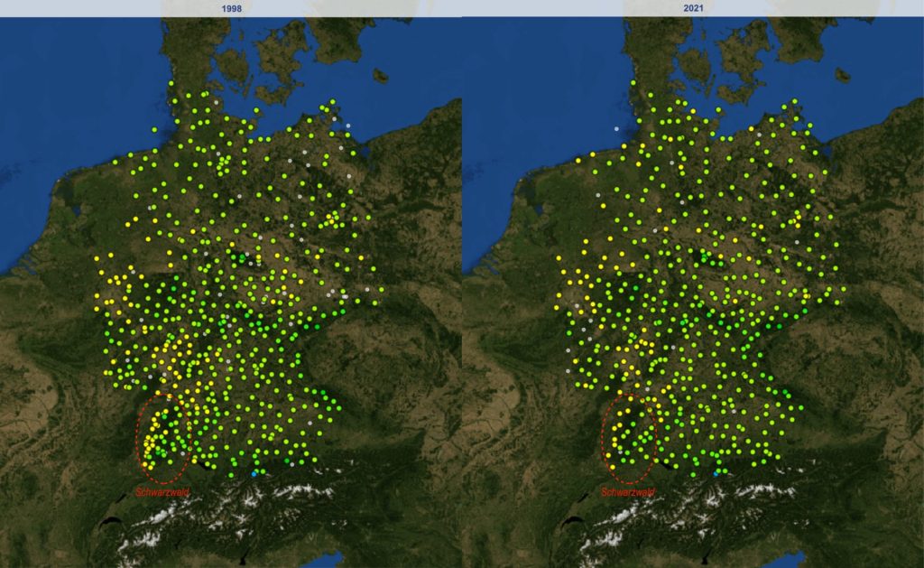Click the blue dot near the Alps on the 2021 map
This screenshot has width=924, height=568.
point(716,474)
